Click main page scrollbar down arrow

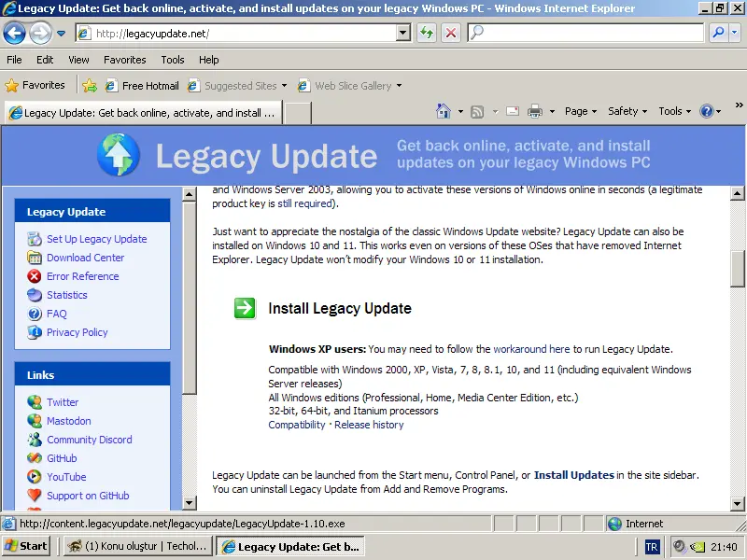[x=737, y=503]
